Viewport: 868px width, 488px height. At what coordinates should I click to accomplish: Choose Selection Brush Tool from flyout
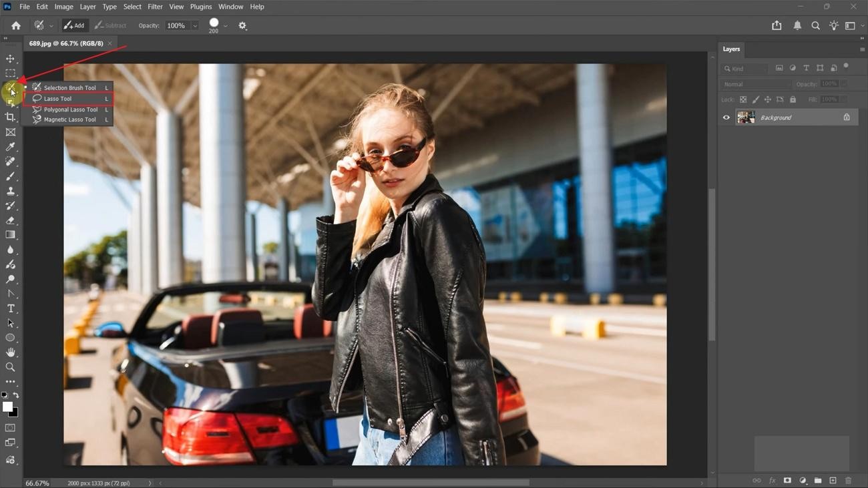pyautogui.click(x=68, y=87)
